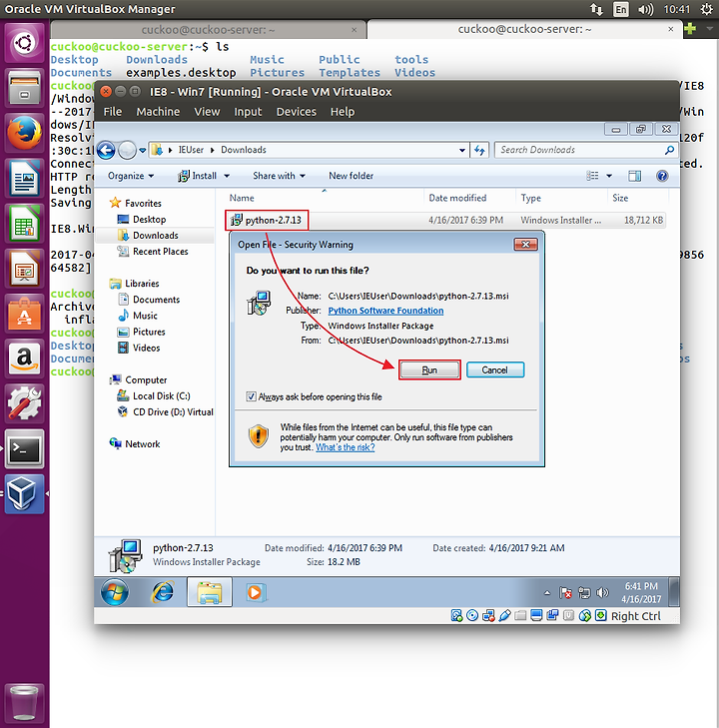Click Run in the Security Warning
Image resolution: width=719 pixels, height=728 pixels.
click(429, 370)
